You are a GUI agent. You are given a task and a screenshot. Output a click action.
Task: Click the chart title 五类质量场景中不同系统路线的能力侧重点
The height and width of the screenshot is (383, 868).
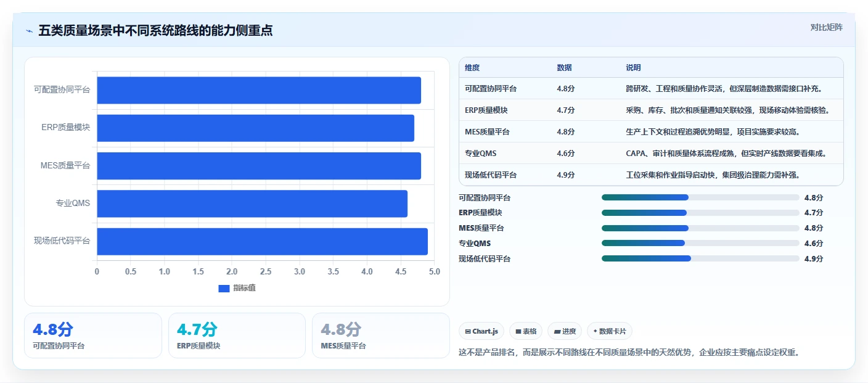155,31
